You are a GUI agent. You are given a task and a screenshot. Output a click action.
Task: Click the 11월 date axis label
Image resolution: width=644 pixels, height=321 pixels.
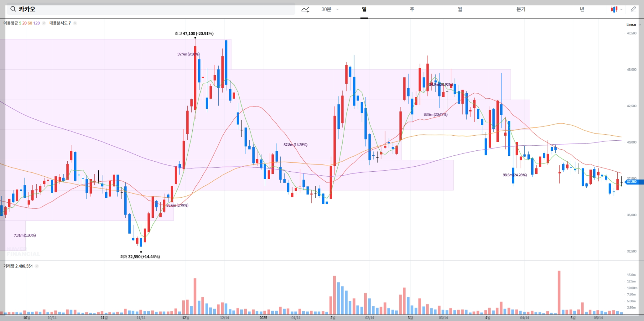point(104,318)
